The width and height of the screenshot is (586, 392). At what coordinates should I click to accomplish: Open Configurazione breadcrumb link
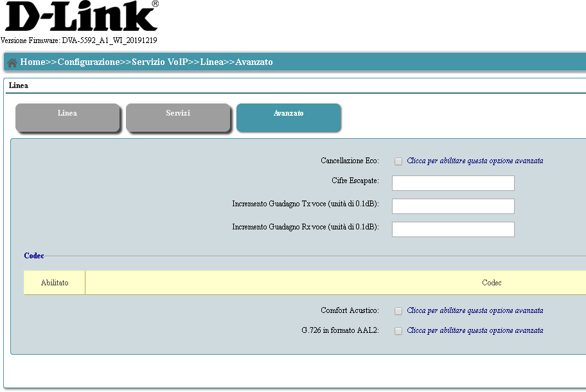tap(89, 62)
